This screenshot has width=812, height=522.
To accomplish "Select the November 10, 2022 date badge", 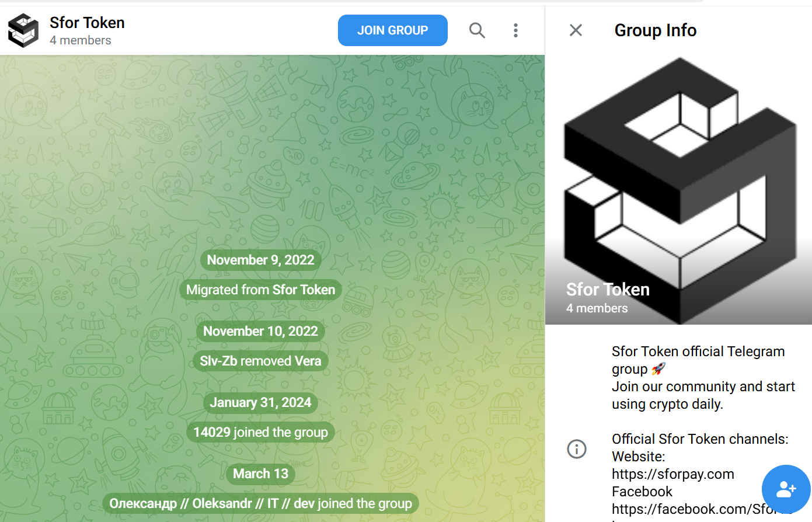I will tap(260, 332).
